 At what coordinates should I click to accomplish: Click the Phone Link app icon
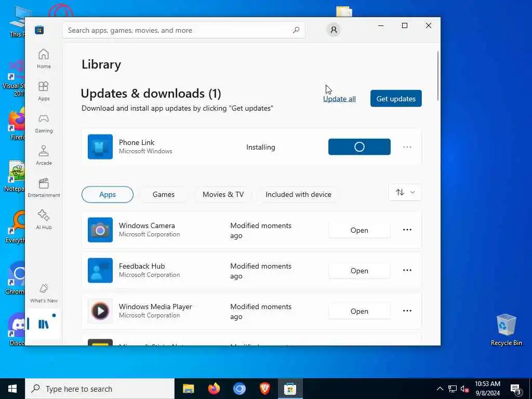coord(100,147)
